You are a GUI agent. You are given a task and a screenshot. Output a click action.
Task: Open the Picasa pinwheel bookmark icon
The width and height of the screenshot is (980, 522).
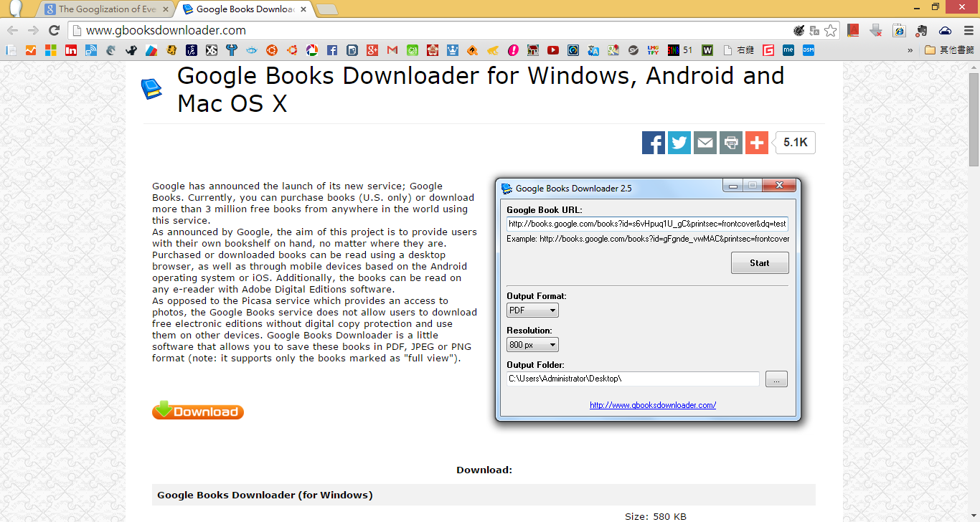(311, 50)
